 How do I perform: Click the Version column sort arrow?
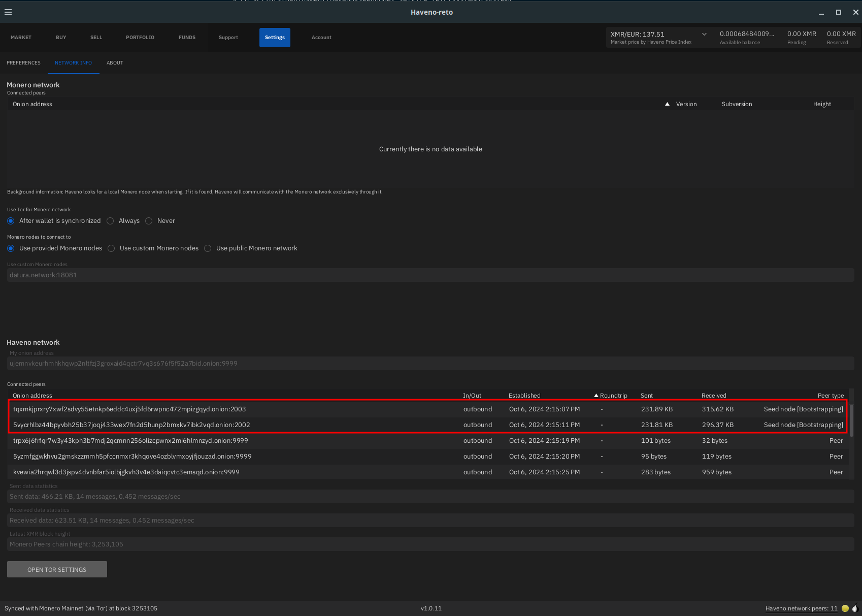pyautogui.click(x=667, y=104)
